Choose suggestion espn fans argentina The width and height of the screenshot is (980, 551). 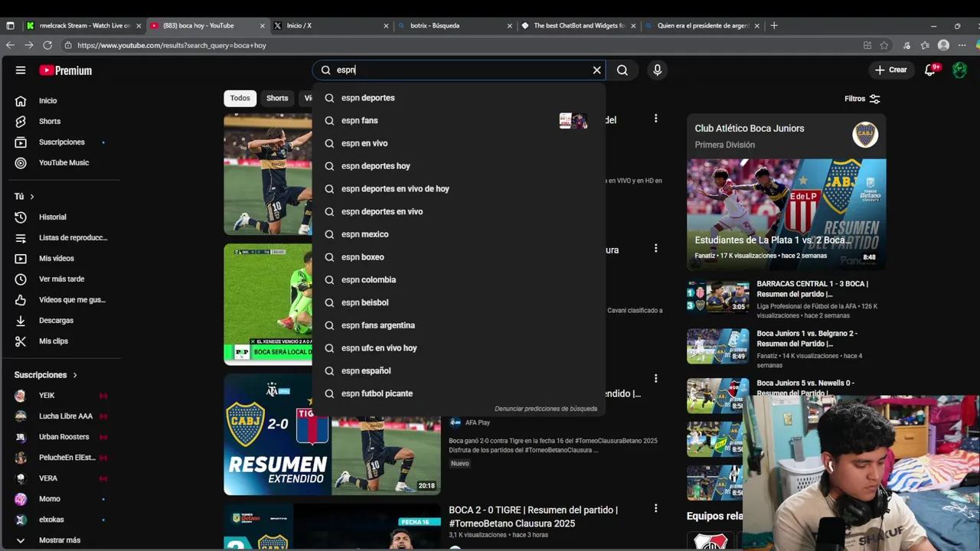[x=459, y=325]
